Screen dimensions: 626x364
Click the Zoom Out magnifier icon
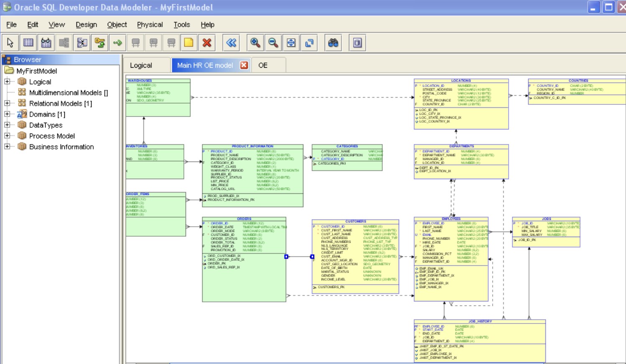273,43
